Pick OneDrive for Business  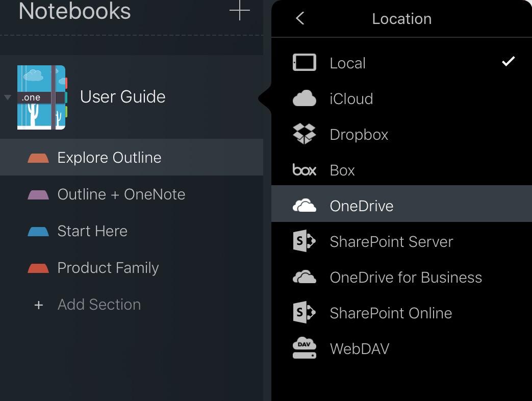point(402,277)
